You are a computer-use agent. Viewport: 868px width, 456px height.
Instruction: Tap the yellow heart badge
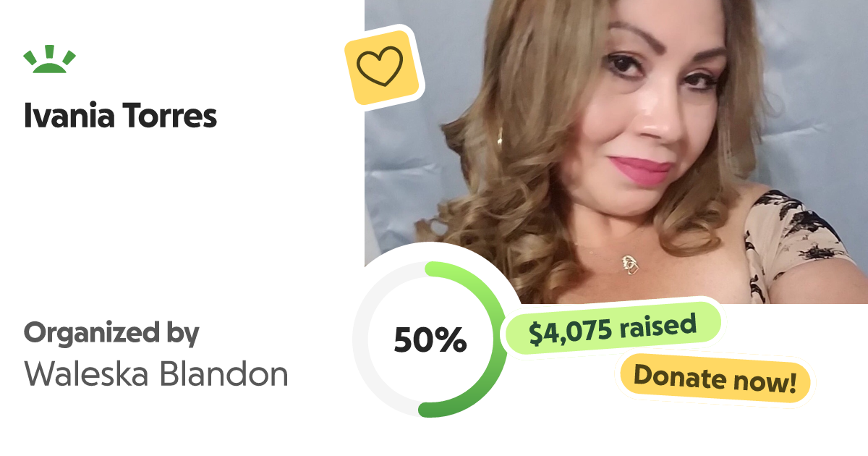(x=383, y=67)
